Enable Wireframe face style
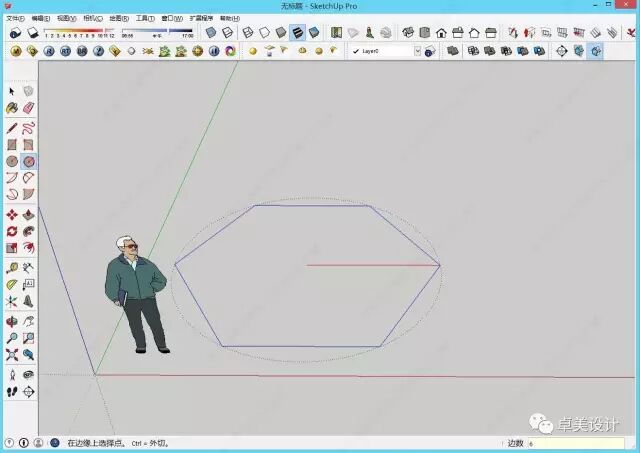The height and width of the screenshot is (453, 640). coord(248,32)
